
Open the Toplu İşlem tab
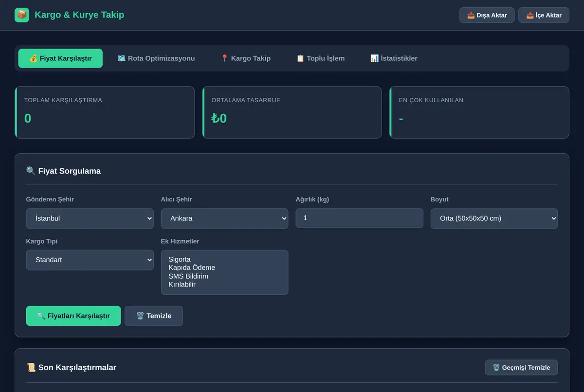320,58
